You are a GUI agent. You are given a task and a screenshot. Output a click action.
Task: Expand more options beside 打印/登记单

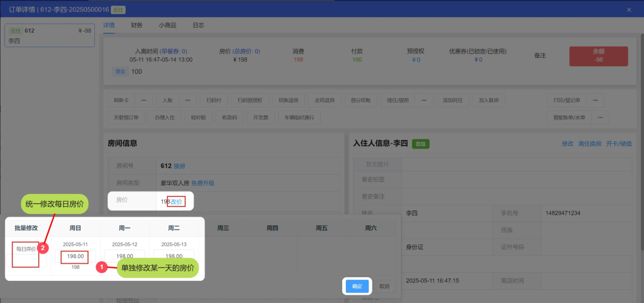(x=596, y=100)
